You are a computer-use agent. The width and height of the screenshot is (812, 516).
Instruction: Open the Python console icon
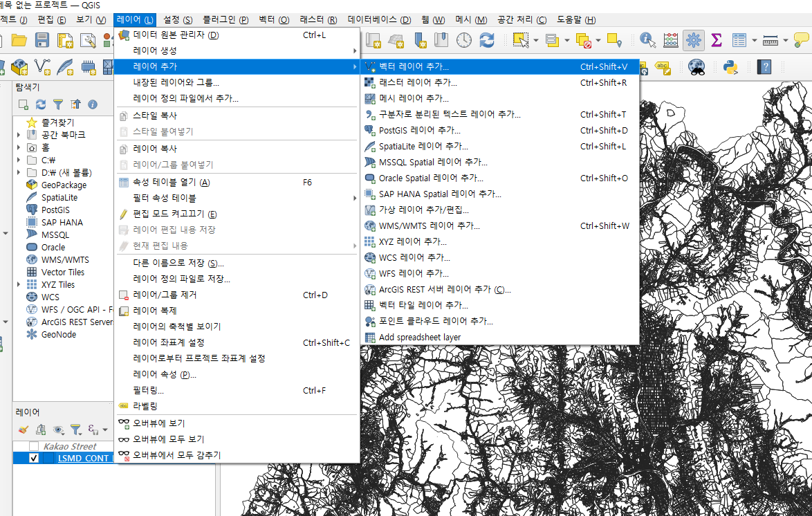click(730, 67)
